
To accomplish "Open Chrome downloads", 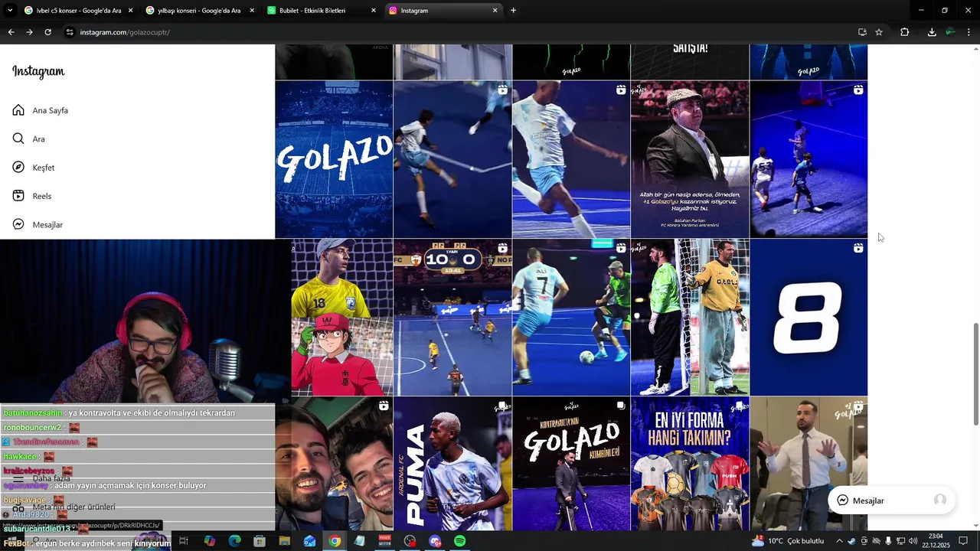I will 932,32.
